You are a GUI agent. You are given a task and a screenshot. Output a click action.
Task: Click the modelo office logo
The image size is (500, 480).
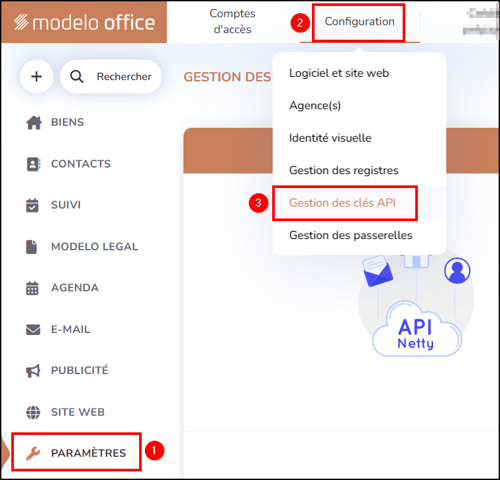pos(84,23)
